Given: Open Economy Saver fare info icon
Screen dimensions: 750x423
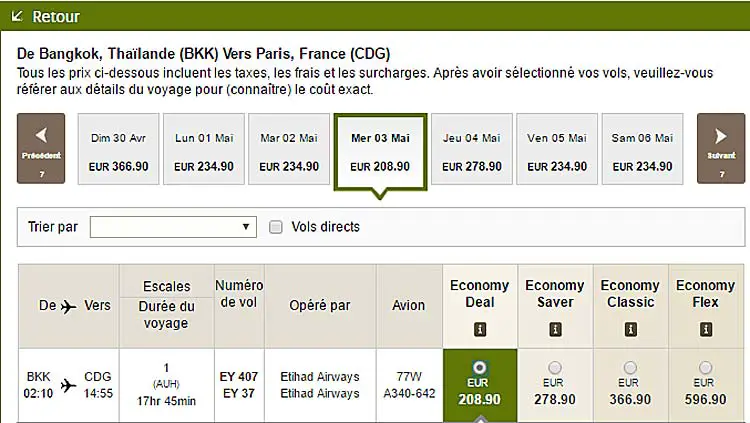Looking at the screenshot, I should pos(555,329).
